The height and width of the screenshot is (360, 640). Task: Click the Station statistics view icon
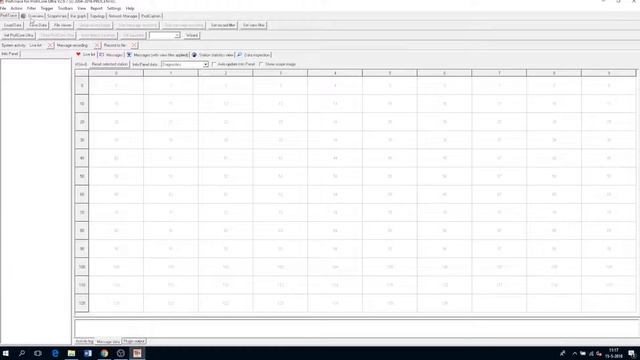coord(194,54)
